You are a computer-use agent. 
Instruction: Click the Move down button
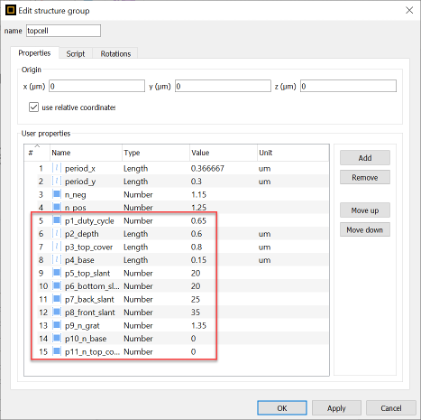[365, 230]
